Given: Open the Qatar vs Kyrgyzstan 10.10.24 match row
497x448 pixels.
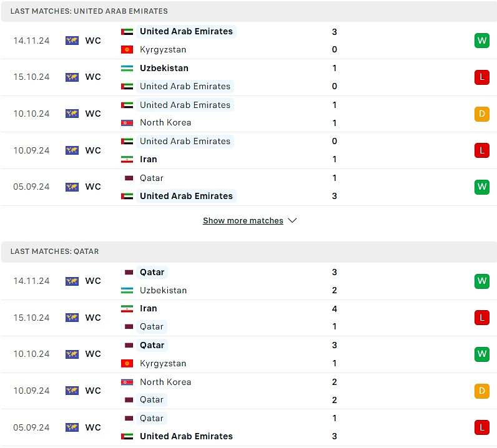Looking at the screenshot, I should pyautogui.click(x=248, y=354).
